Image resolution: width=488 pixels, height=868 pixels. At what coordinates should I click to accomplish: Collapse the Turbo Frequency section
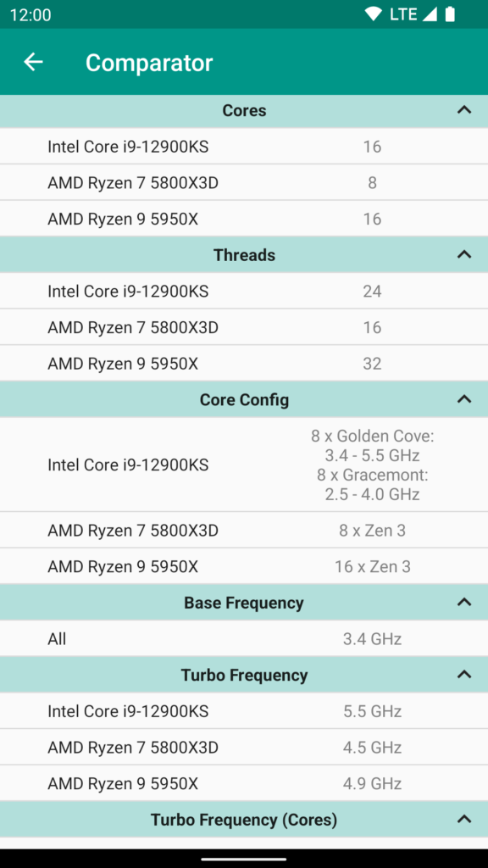pos(463,675)
